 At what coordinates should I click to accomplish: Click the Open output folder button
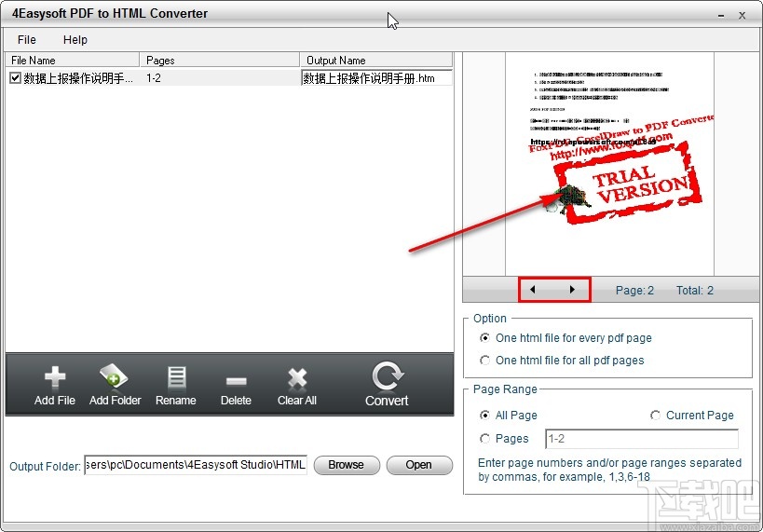[419, 465]
